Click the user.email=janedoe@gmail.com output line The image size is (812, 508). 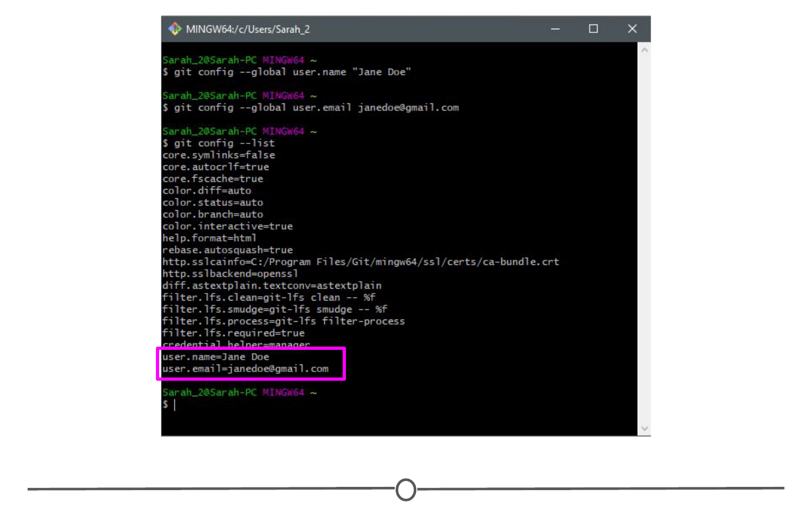(x=245, y=369)
